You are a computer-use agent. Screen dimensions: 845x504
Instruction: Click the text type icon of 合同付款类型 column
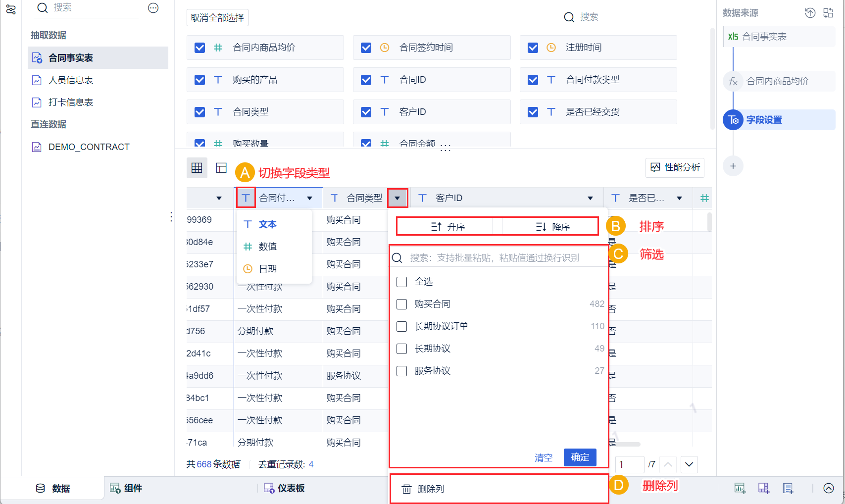(x=246, y=198)
